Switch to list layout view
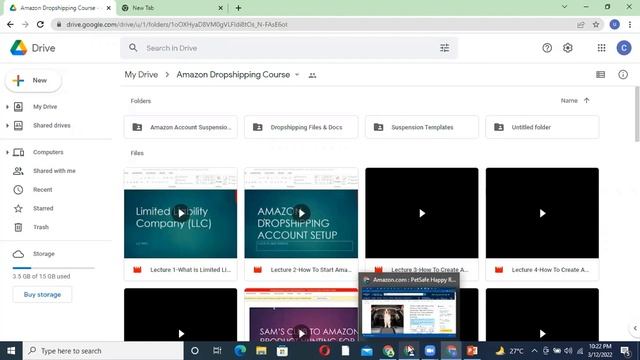The width and height of the screenshot is (640, 360). [600, 75]
